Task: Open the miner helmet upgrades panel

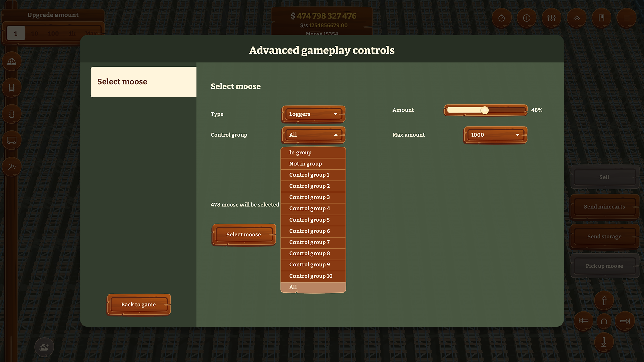Action: [12, 61]
